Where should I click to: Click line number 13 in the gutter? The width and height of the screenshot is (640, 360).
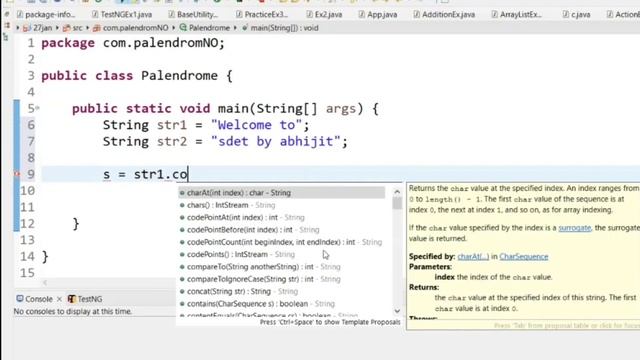(x=27, y=240)
